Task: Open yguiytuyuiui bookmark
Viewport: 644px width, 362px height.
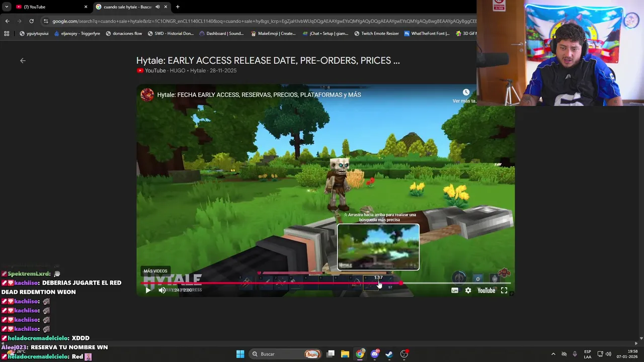Action: 34,34
